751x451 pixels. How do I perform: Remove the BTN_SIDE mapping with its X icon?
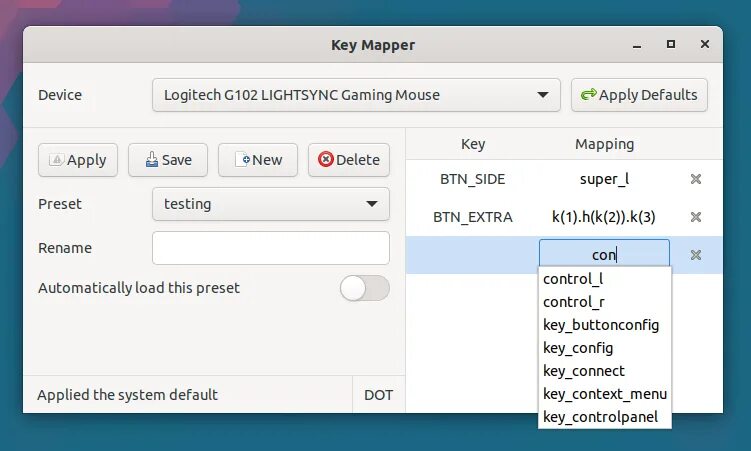coord(696,179)
